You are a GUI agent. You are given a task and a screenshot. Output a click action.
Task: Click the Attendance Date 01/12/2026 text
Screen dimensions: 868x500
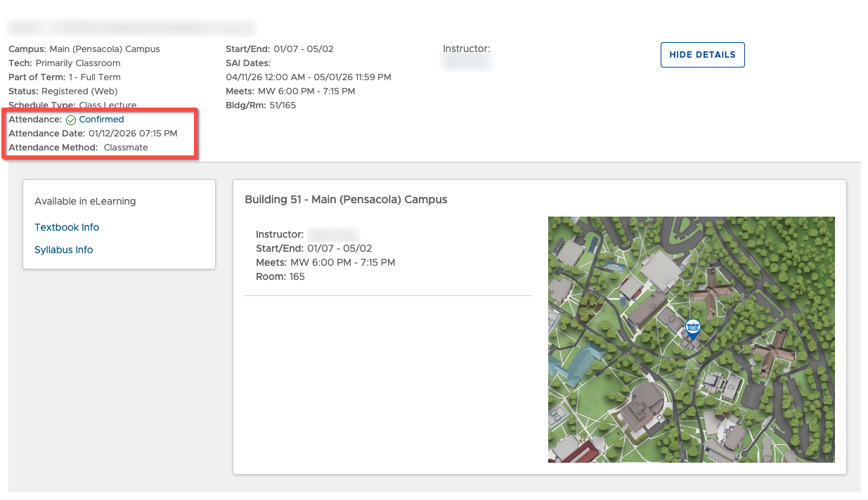coord(93,133)
